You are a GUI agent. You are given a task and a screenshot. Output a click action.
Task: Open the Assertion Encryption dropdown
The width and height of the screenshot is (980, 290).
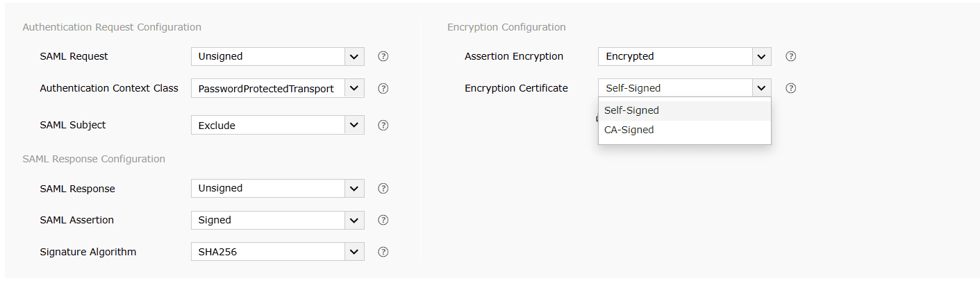click(x=684, y=56)
